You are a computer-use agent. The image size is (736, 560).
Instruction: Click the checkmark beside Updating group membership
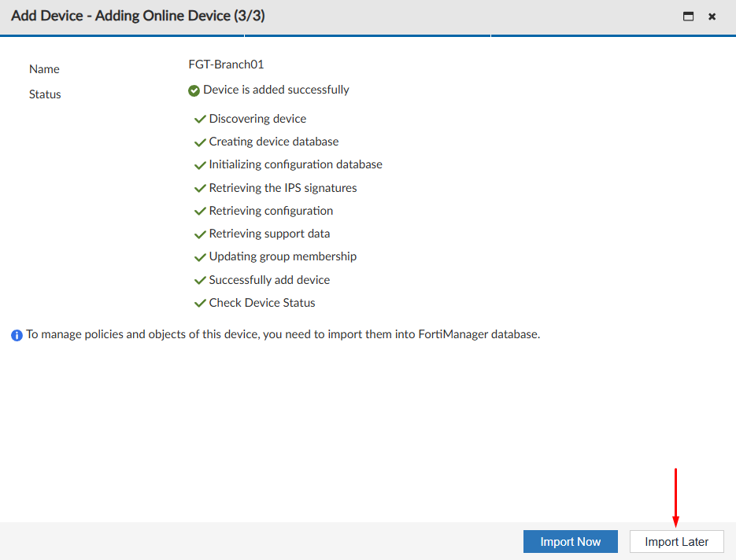point(201,256)
